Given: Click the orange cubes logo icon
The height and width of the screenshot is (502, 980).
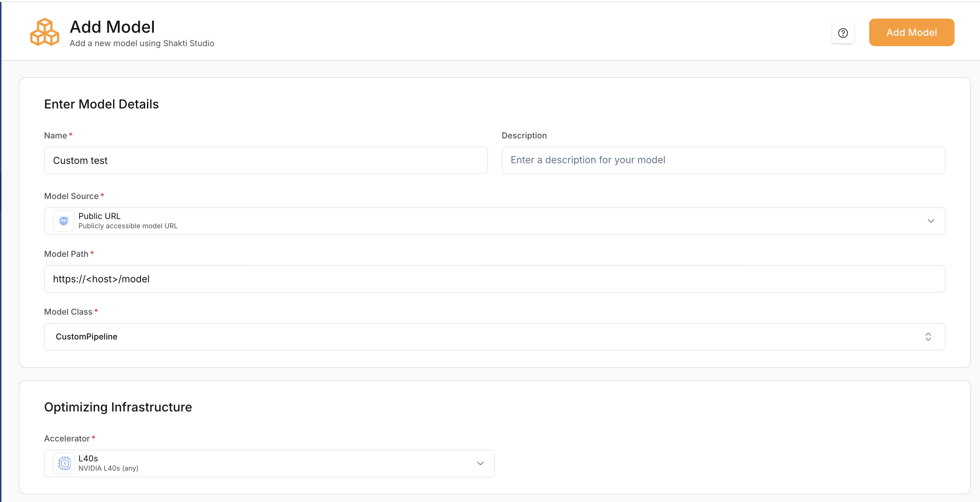Looking at the screenshot, I should 44,32.
